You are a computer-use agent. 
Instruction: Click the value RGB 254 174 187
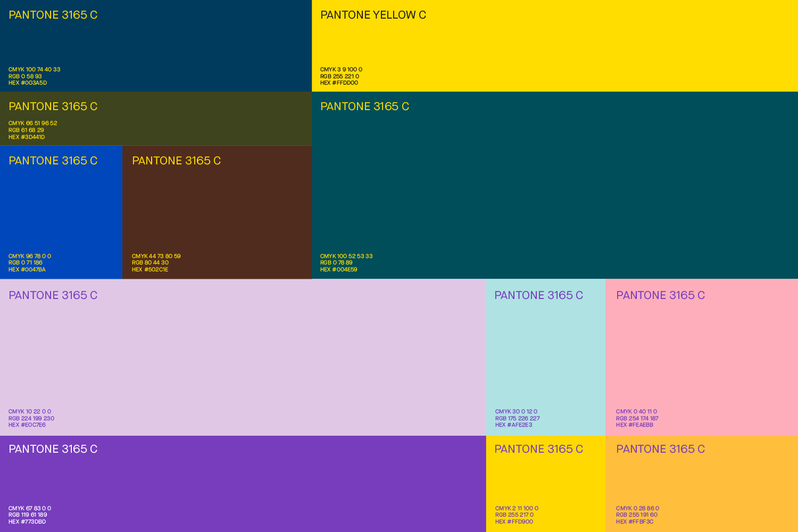[x=637, y=419]
